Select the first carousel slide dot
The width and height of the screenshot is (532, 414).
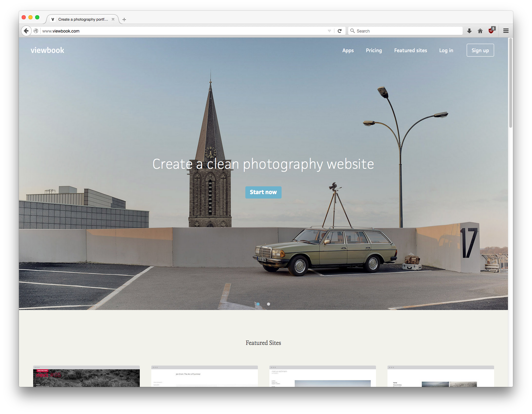(x=258, y=304)
